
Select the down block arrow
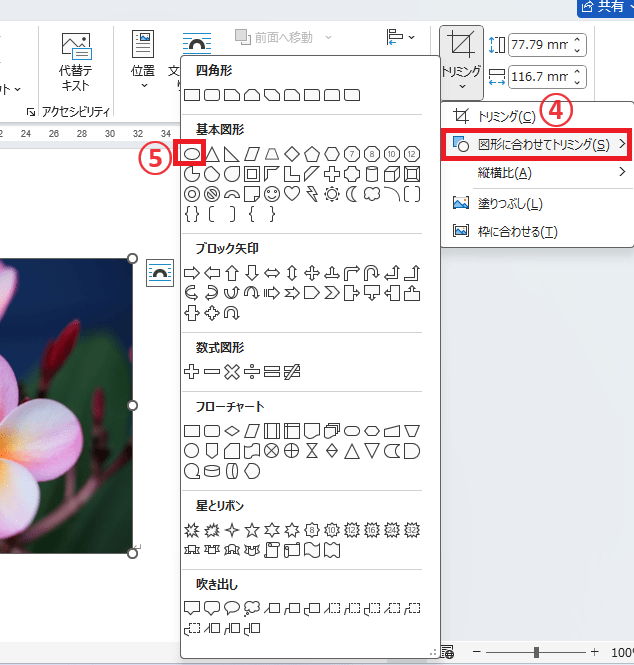click(251, 273)
